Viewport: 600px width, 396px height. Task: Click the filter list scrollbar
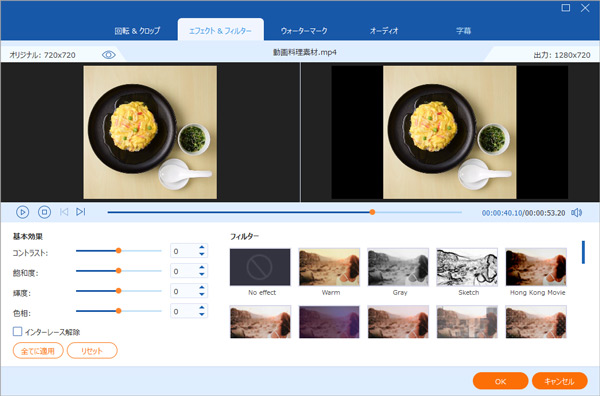583,252
